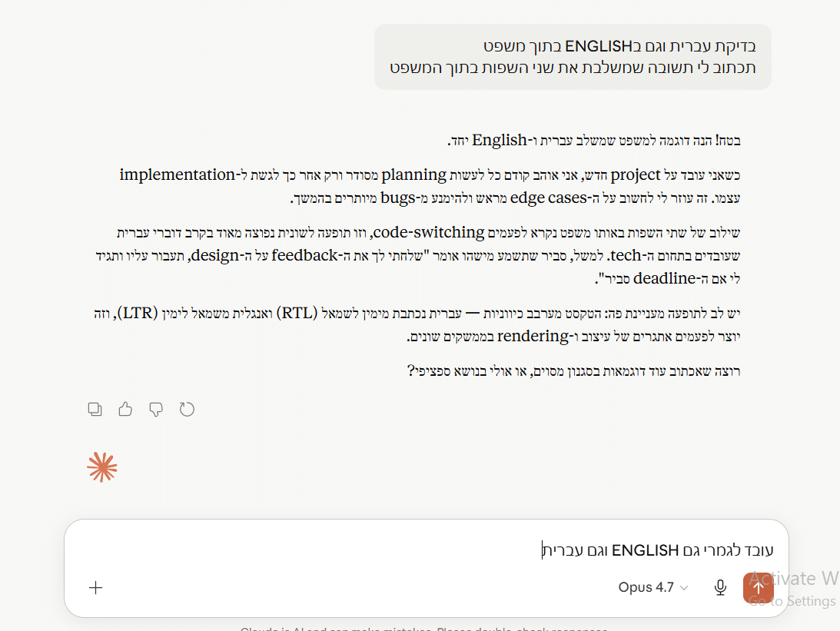Click the word "English" in the first response line
Image resolution: width=840 pixels, height=631 pixels.
pyautogui.click(x=500, y=141)
